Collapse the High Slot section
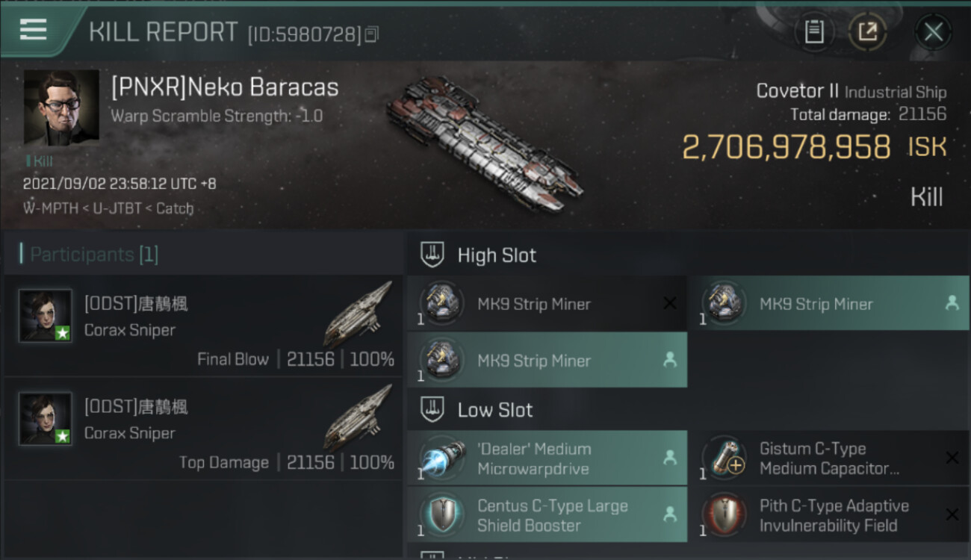The image size is (971, 560). 497,255
